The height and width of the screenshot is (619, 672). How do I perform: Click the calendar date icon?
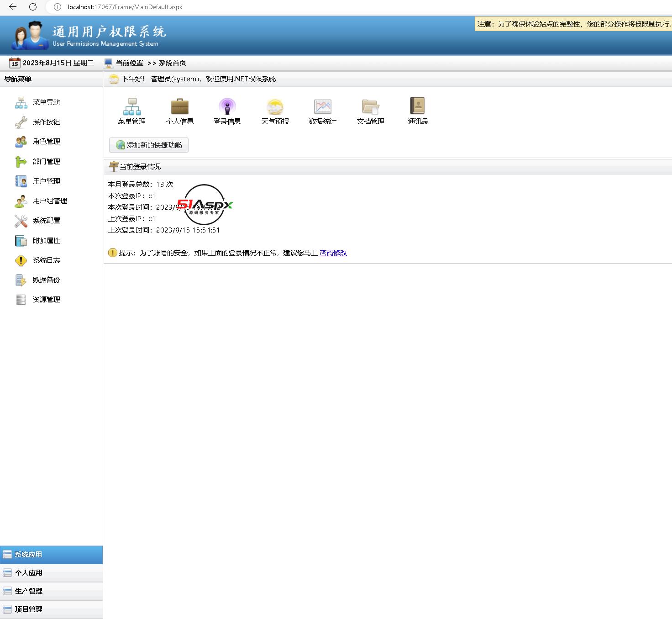[15, 63]
